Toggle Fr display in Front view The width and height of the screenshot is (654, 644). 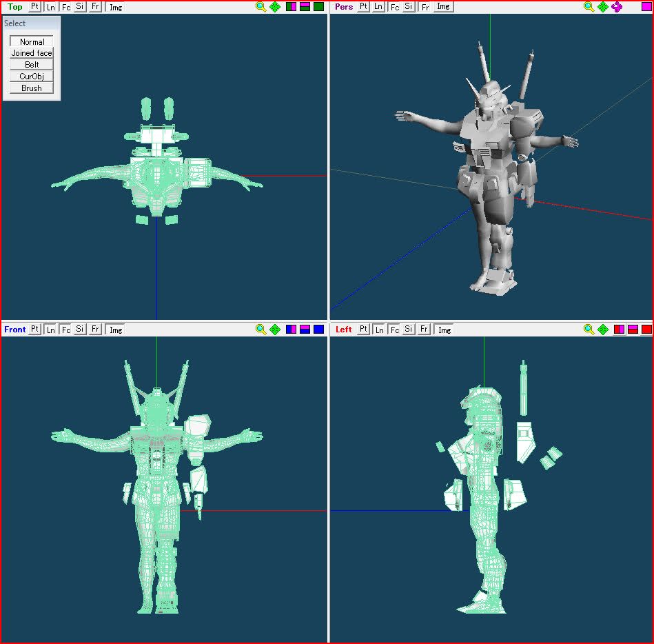[x=95, y=330]
